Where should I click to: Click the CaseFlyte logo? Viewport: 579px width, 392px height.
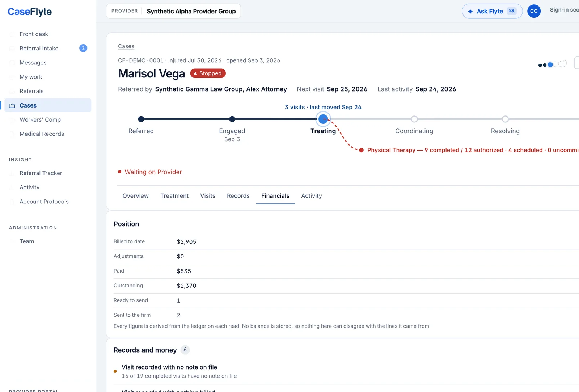tap(30, 12)
